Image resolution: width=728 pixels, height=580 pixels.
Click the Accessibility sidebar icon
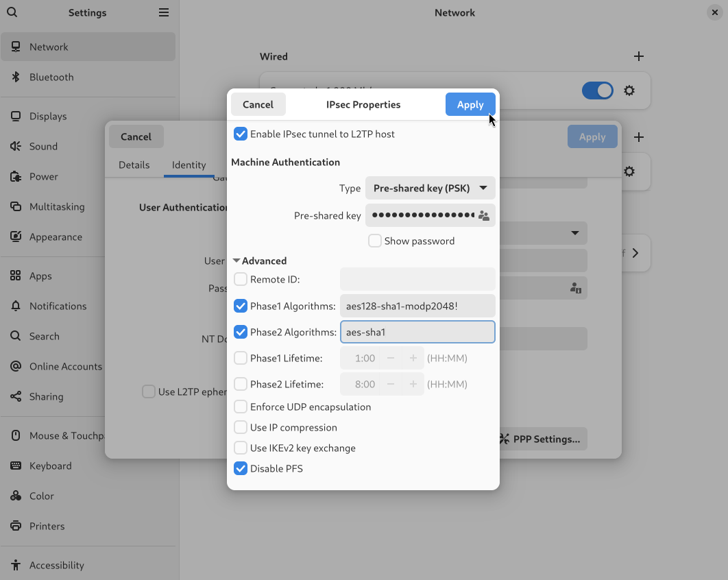tap(16, 565)
